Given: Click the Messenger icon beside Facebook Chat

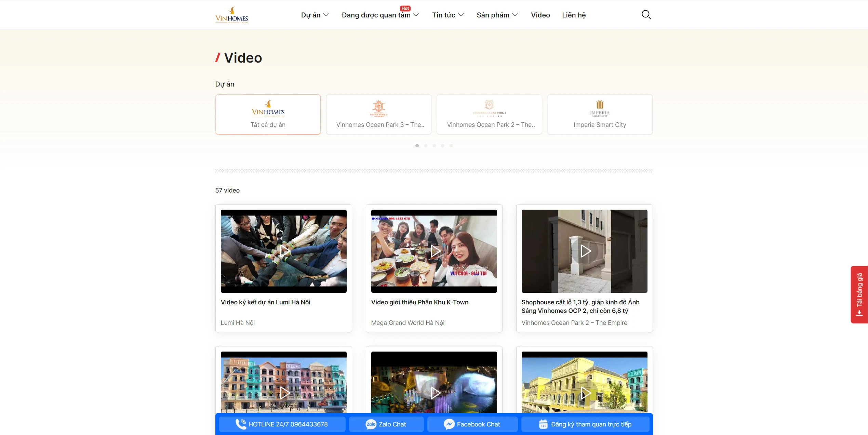Looking at the screenshot, I should [x=449, y=424].
